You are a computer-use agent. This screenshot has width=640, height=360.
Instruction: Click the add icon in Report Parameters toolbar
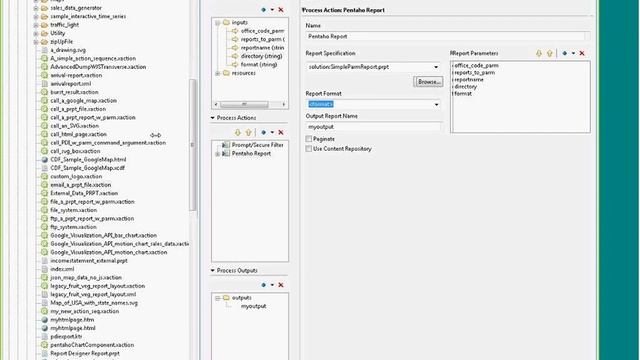coord(564,53)
